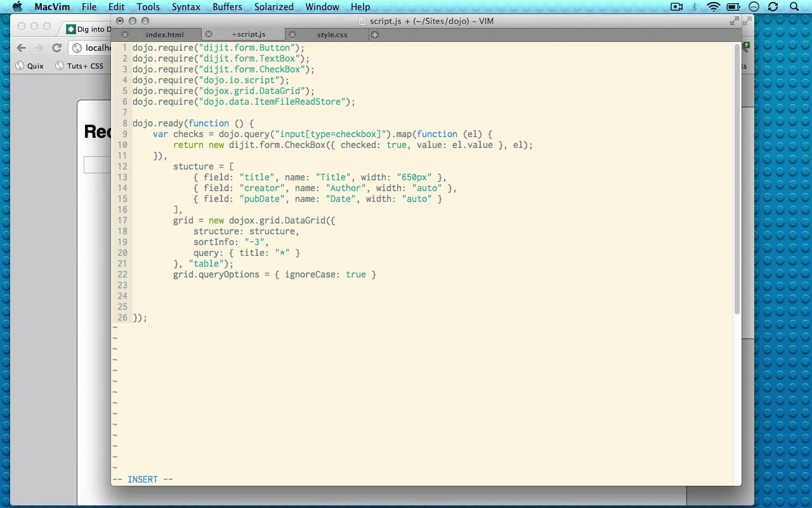Click line number 24 in the gutter

[122, 296]
